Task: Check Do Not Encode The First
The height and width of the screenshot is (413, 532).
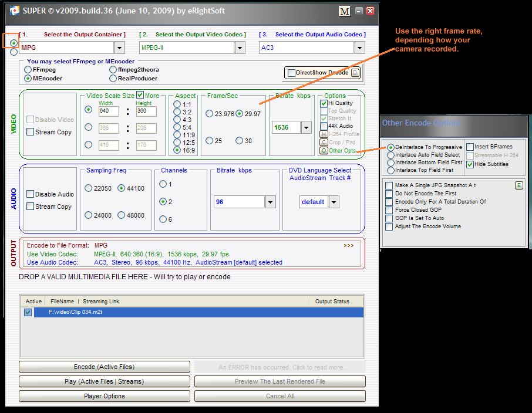Action: [x=389, y=194]
